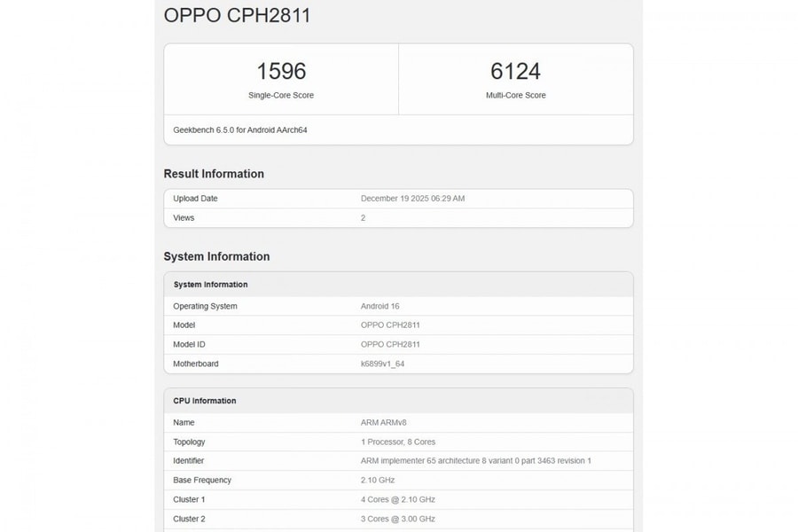Click the System Information table header
The height and width of the screenshot is (532, 798).
pyautogui.click(x=211, y=285)
